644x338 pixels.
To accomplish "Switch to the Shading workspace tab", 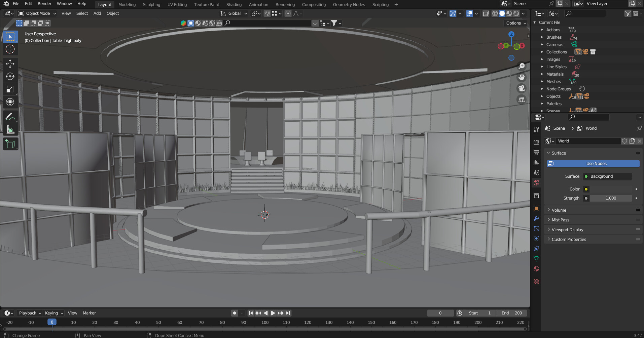I will (234, 4).
